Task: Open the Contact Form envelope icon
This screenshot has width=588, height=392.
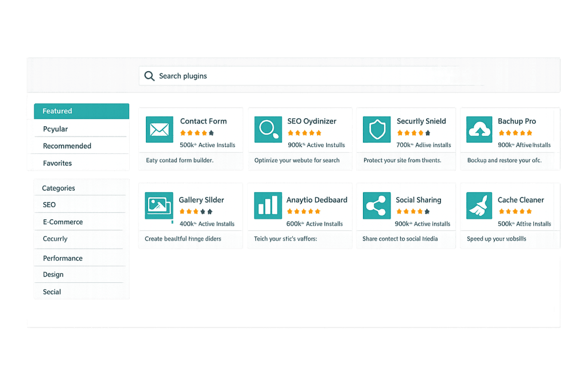Action: [160, 130]
